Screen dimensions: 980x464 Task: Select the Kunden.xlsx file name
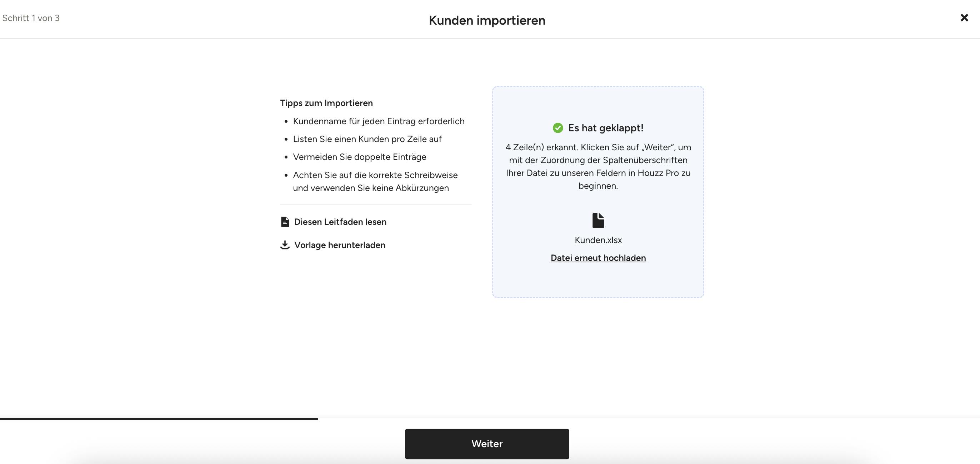coord(598,240)
